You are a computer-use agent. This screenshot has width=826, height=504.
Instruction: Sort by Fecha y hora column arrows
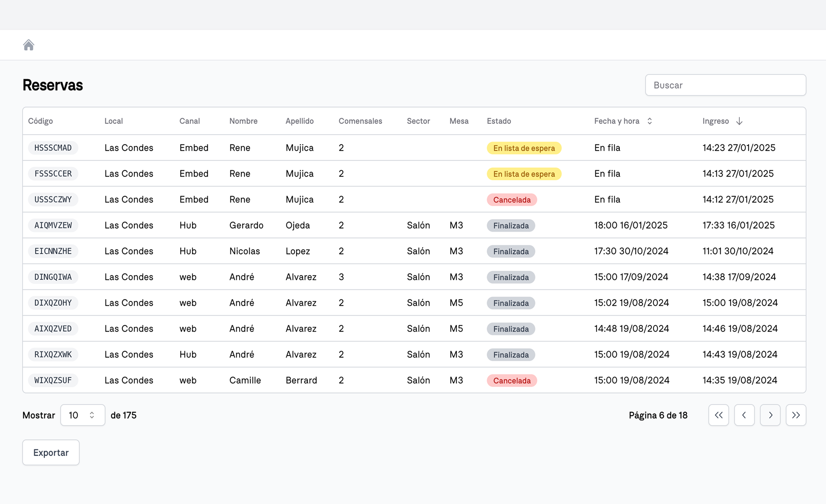click(x=649, y=121)
